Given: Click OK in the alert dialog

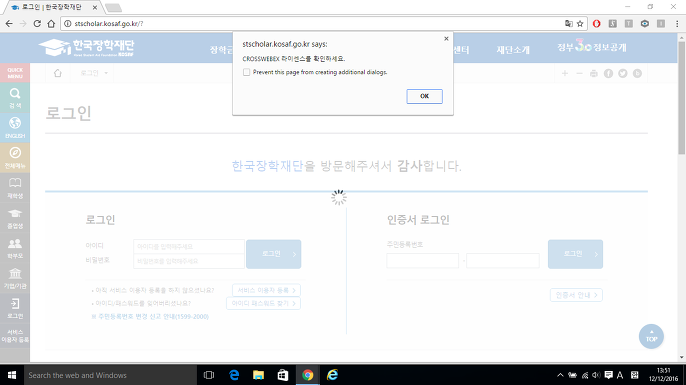Looking at the screenshot, I should click(424, 96).
